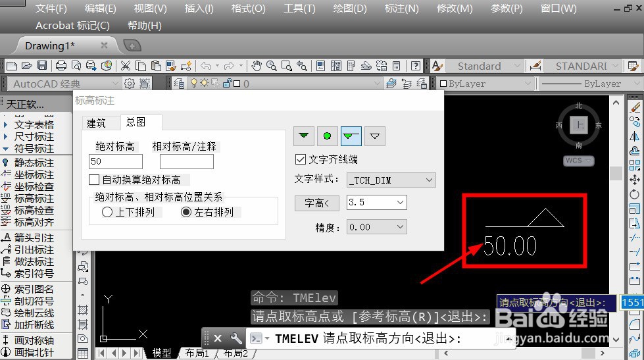This screenshot has height=360, width=644.
Task: Click the Undo arrow icon
Action: [206, 66]
